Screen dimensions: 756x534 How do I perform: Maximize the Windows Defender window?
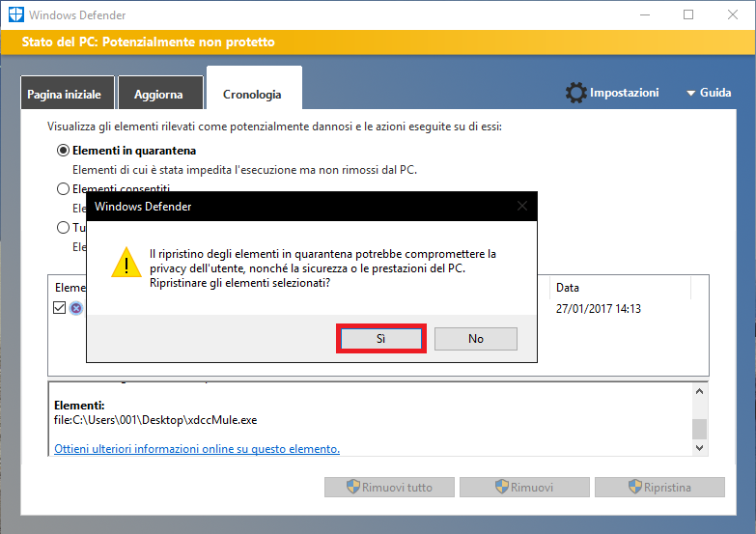688,15
